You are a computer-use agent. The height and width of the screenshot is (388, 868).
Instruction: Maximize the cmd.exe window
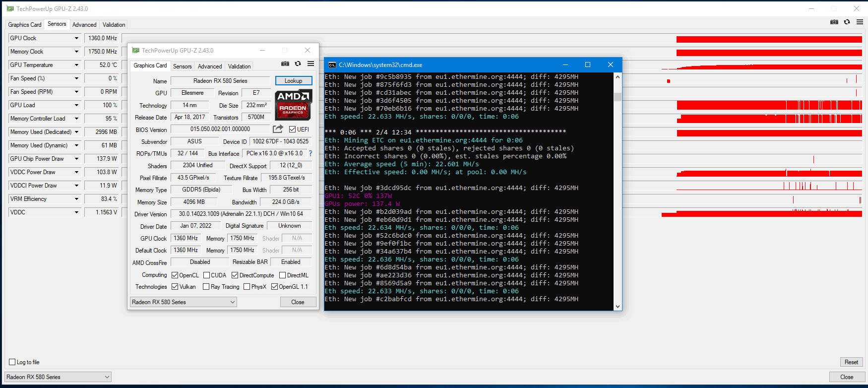(x=588, y=65)
